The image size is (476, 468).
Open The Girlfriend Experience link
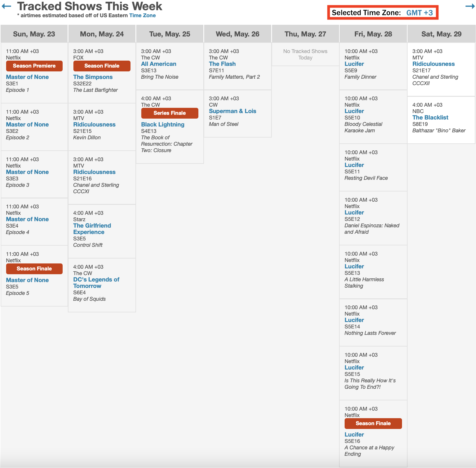pyautogui.click(x=92, y=229)
